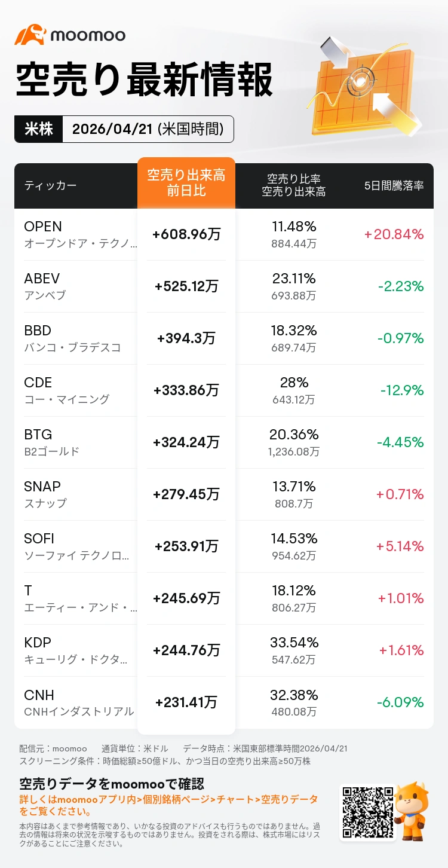The height and width of the screenshot is (868, 448).
Task: Click the QR code at bottom
Action: (367, 811)
